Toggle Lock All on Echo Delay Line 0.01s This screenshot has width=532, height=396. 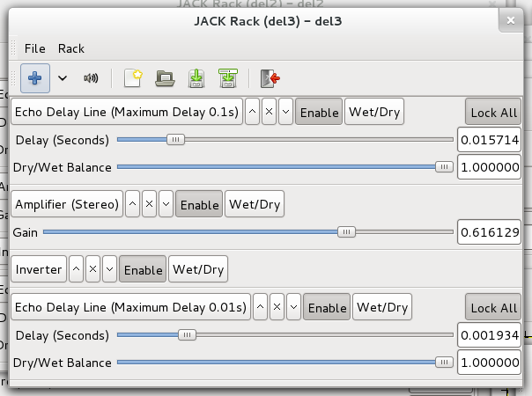[493, 307]
